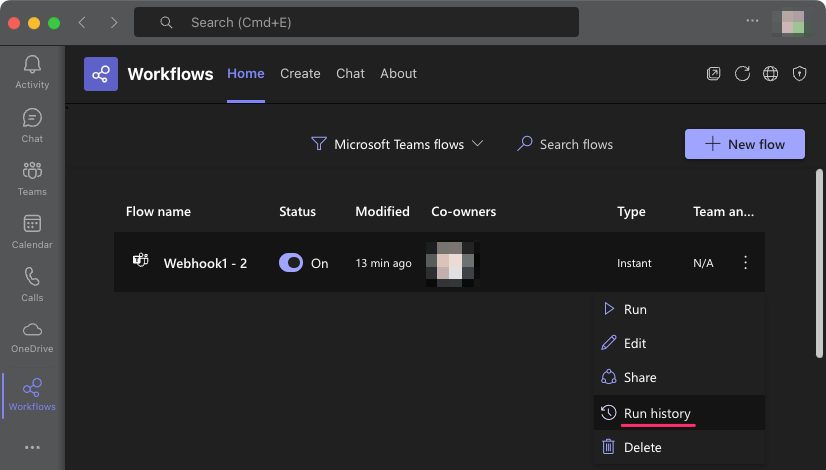The height and width of the screenshot is (470, 826).
Task: Click the Workflows app logo icon
Action: click(x=101, y=74)
